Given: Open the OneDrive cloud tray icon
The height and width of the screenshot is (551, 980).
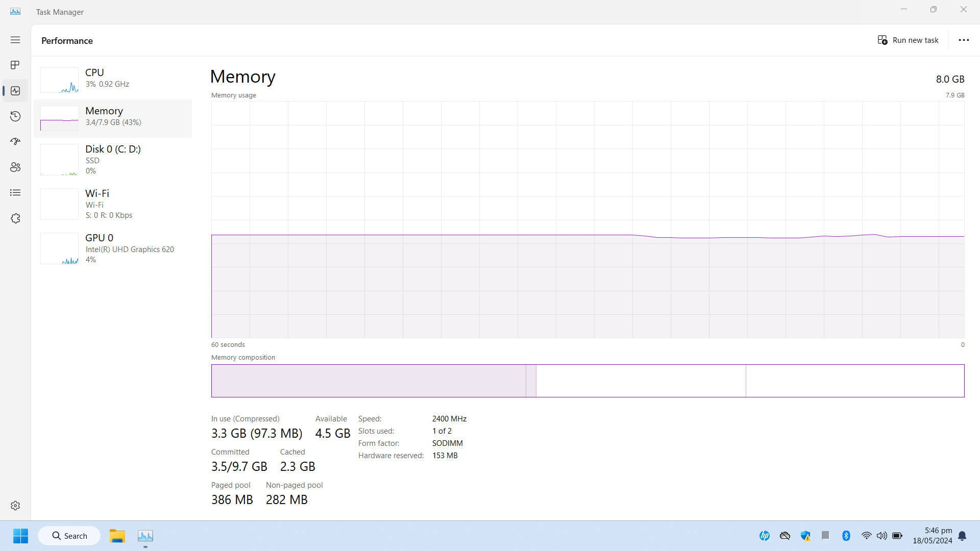Looking at the screenshot, I should [x=785, y=536].
